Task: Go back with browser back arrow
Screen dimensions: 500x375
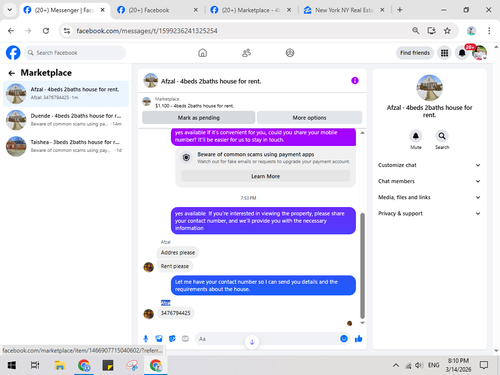Action: coord(11,31)
